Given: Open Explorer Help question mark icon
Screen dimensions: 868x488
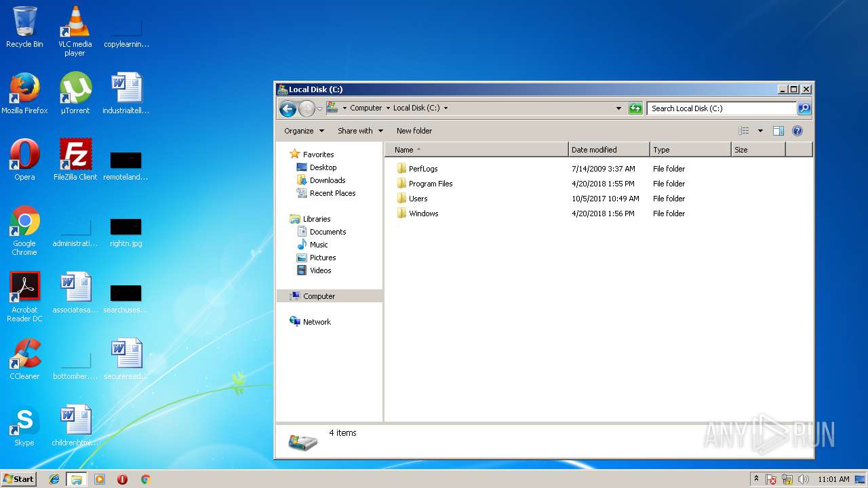Looking at the screenshot, I should coord(797,131).
